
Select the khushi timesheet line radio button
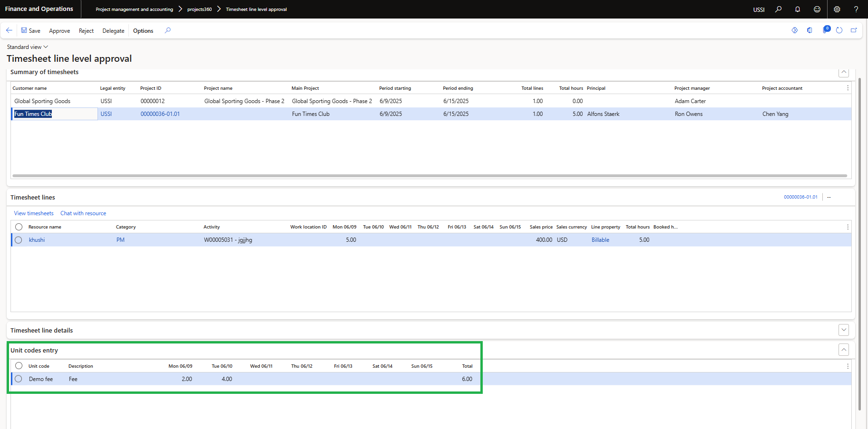[x=19, y=240]
